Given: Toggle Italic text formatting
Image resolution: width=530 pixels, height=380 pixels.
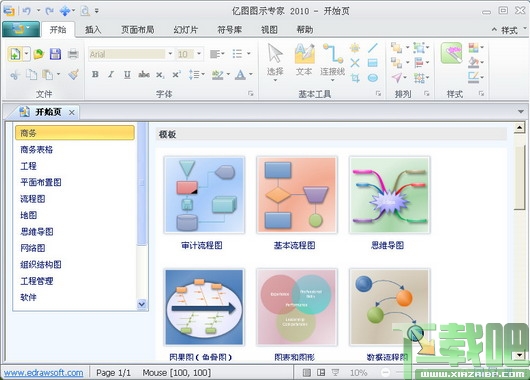Looking at the screenshot, I should click(x=111, y=74).
